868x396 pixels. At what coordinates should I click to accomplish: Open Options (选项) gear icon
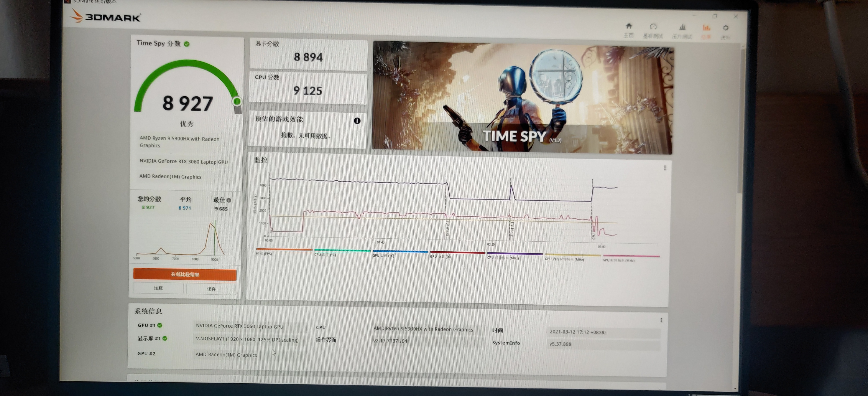[726, 28]
